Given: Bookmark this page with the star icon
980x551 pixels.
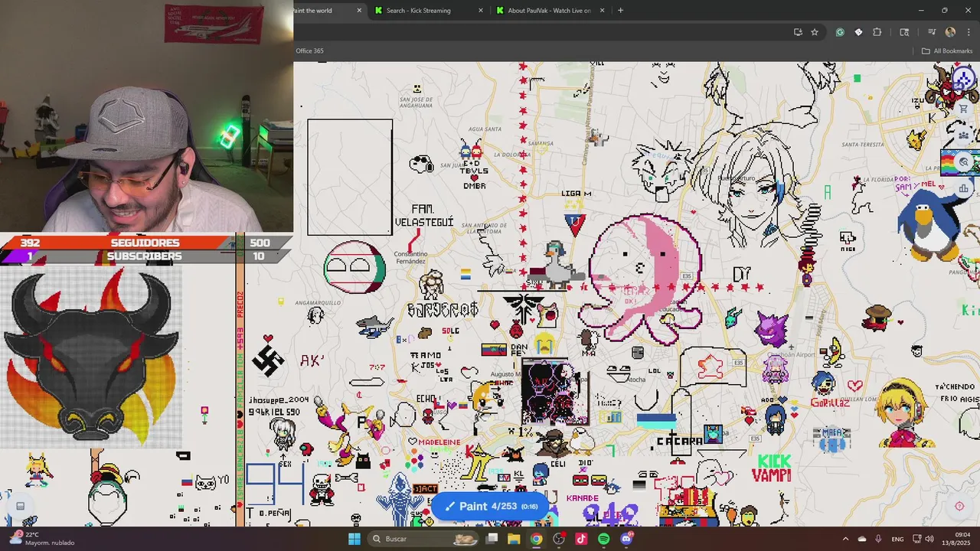Looking at the screenshot, I should (x=815, y=32).
